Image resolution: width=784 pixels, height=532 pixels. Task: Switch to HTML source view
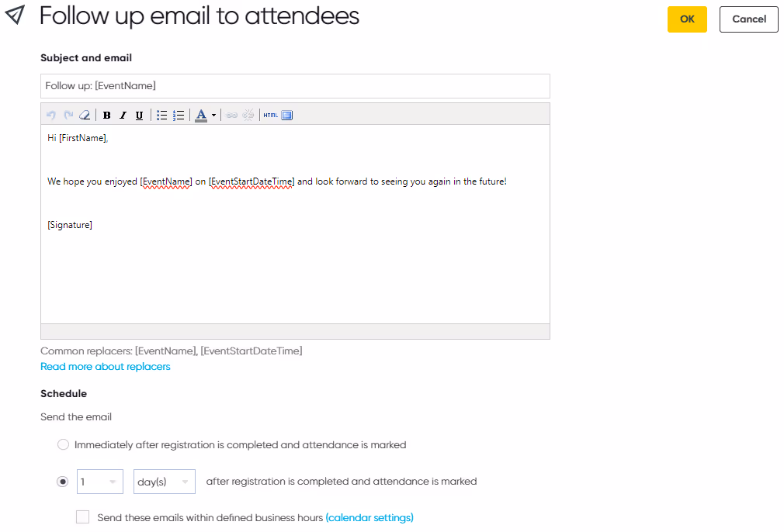(x=270, y=115)
